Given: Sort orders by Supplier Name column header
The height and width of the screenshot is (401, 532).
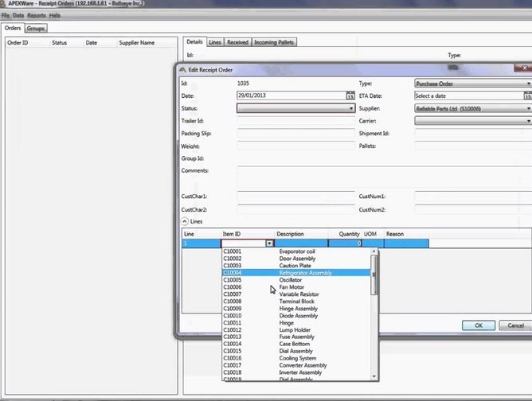Looking at the screenshot, I should (x=147, y=43).
